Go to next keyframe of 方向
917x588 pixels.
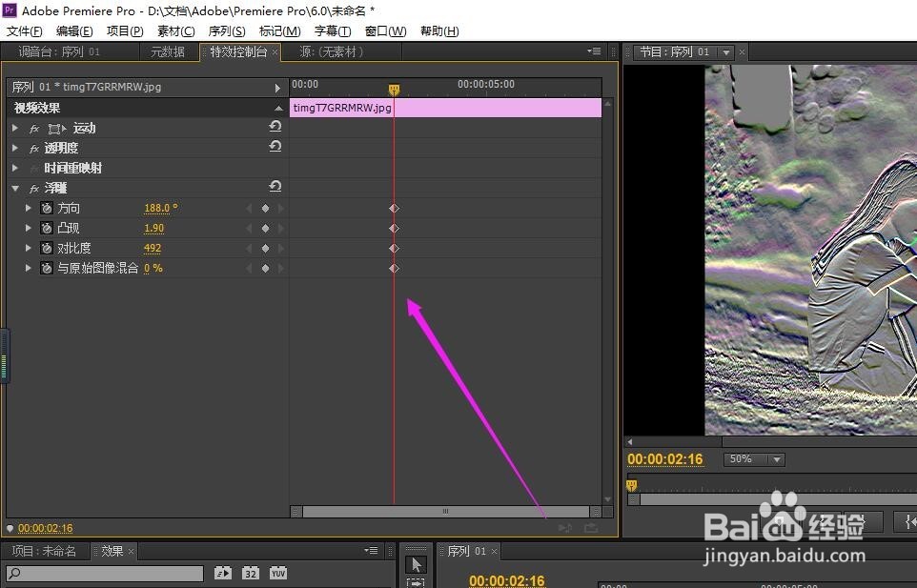[280, 208]
